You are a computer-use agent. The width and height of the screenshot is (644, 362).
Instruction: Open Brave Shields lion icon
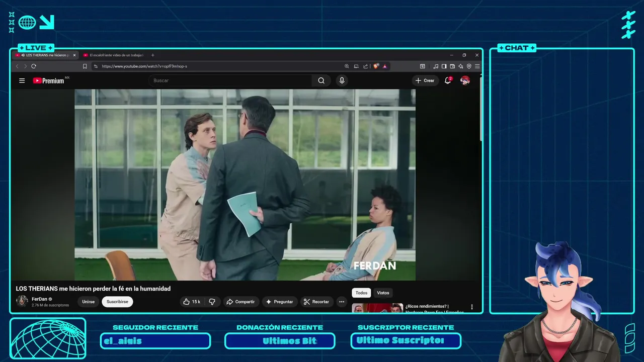coord(376,66)
